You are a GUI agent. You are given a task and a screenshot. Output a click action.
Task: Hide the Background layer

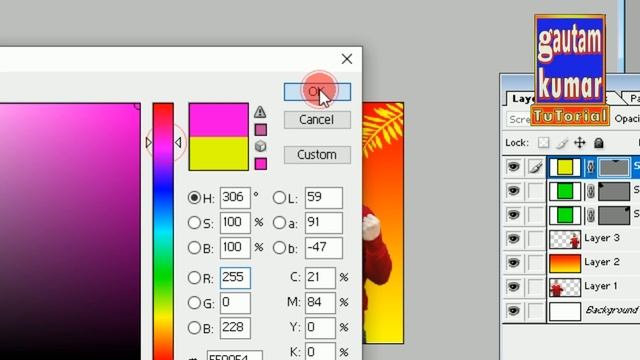513,311
